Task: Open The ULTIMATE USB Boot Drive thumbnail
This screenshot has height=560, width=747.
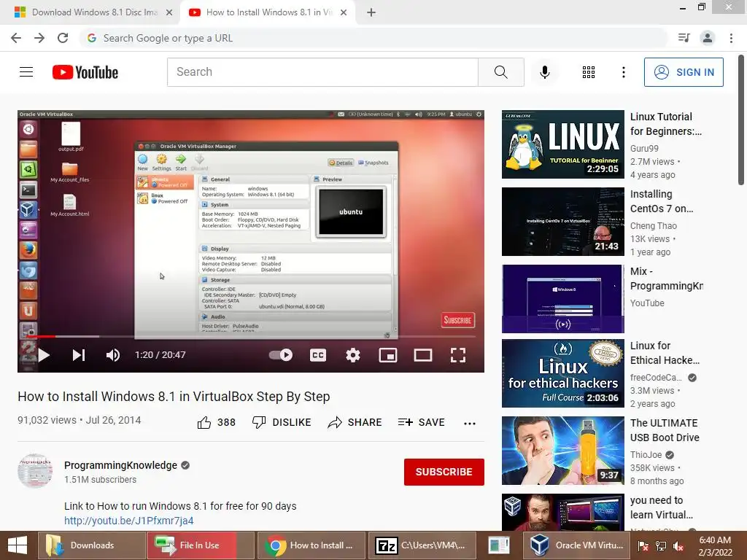Action: click(x=562, y=451)
